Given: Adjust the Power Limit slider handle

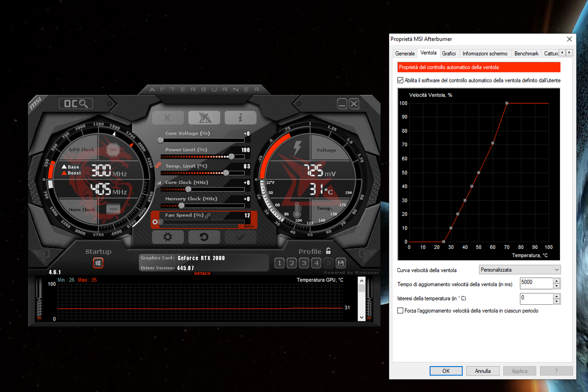Looking at the screenshot, I should click(x=231, y=156).
